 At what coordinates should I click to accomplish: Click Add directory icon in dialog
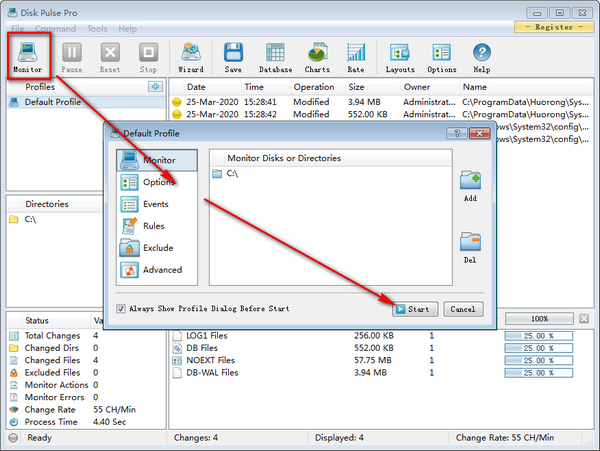[x=470, y=185]
